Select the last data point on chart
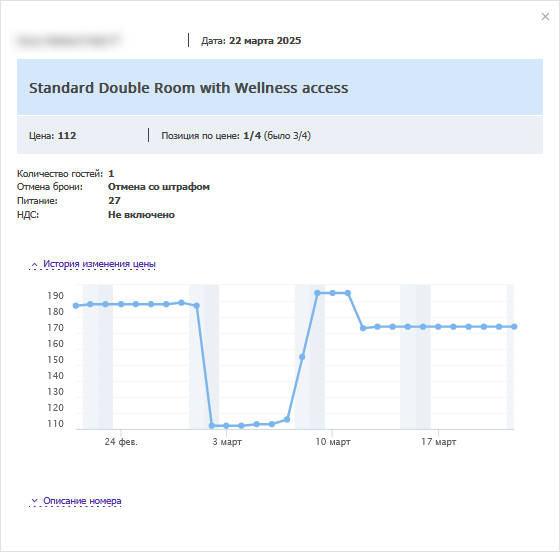The height and width of the screenshot is (552, 560). (x=514, y=327)
